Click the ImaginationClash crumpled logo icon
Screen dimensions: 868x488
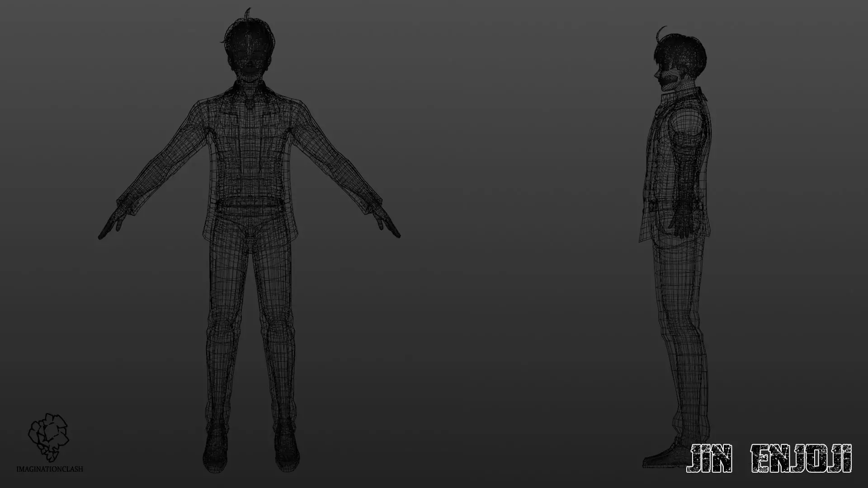(48, 438)
